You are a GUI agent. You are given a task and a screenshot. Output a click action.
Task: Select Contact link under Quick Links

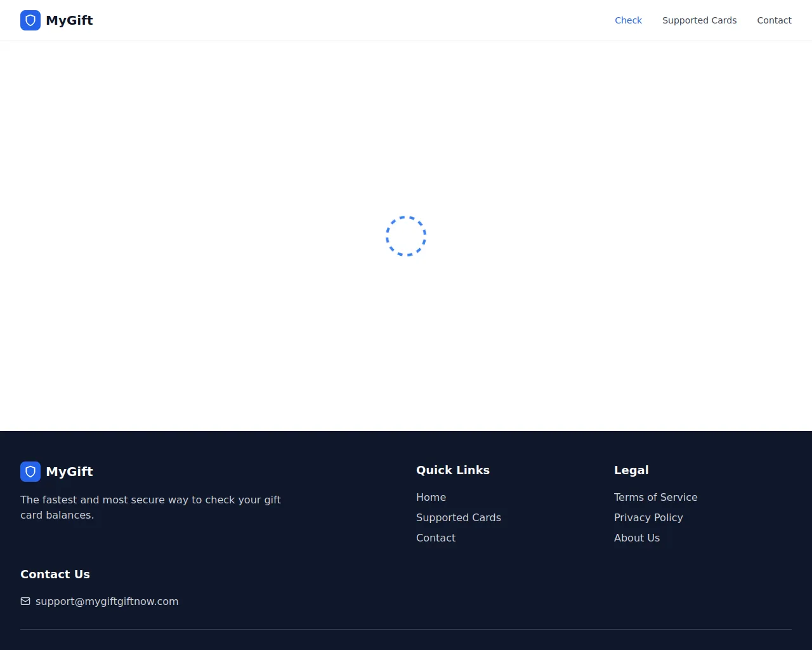pyautogui.click(x=435, y=538)
